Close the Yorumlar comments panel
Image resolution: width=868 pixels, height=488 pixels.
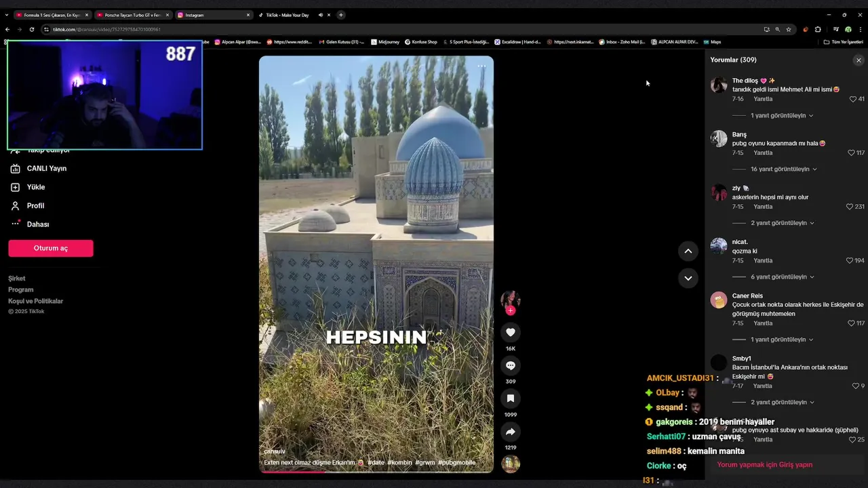[x=859, y=60]
